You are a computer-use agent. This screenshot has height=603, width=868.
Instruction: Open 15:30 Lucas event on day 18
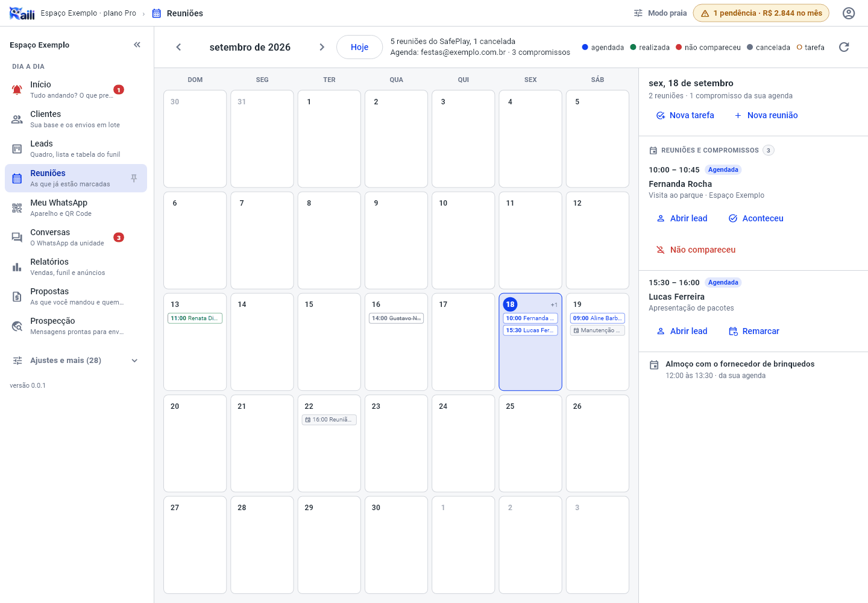click(530, 330)
